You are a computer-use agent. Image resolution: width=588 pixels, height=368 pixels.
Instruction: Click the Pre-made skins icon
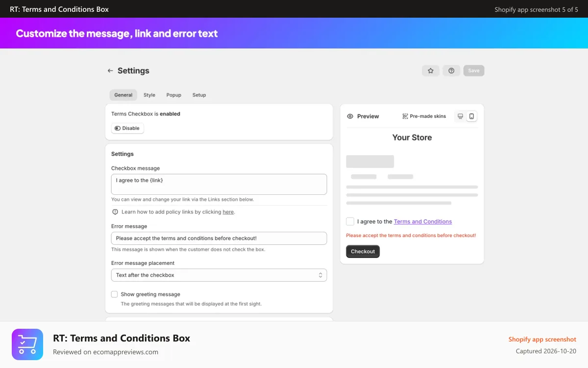tap(405, 116)
